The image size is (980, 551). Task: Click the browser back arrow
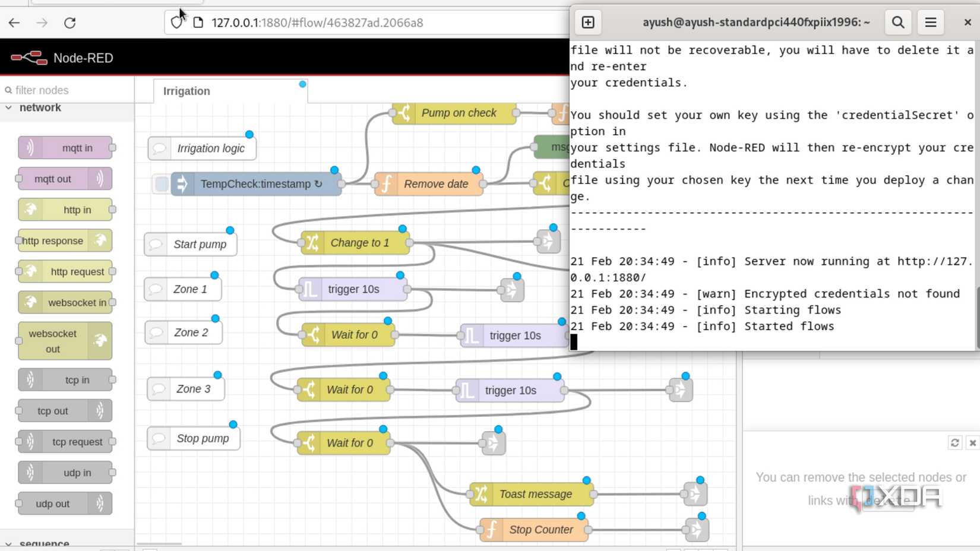point(14,23)
